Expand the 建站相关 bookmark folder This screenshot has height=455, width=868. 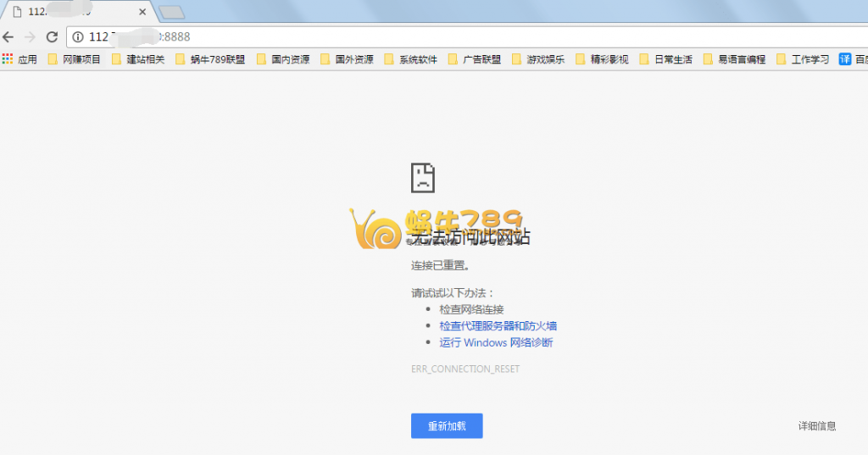click(138, 59)
